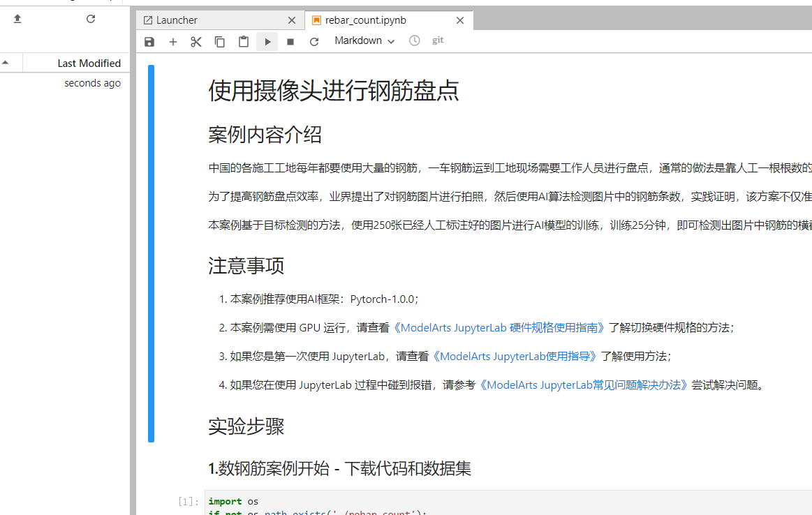Click the [1]: cell execution prompt
Image resolution: width=812 pixels, height=515 pixels.
click(x=189, y=501)
